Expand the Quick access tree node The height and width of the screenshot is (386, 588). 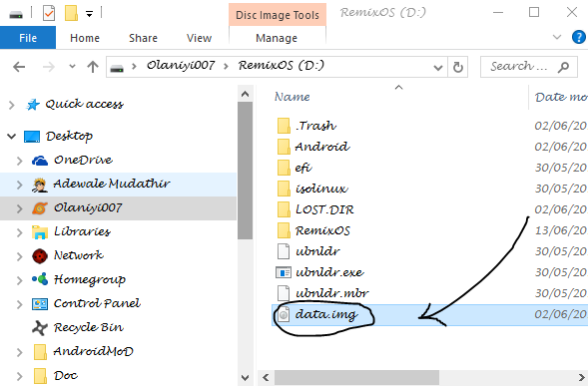click(x=12, y=105)
